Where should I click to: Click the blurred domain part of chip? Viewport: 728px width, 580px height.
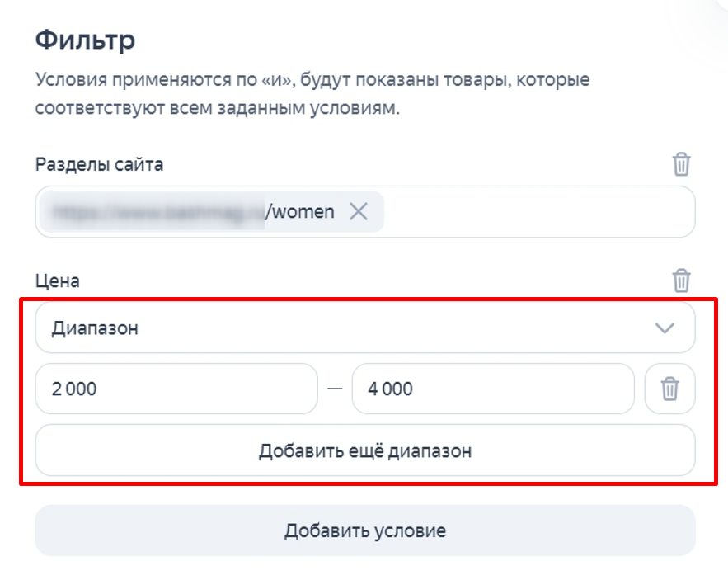tap(157, 212)
